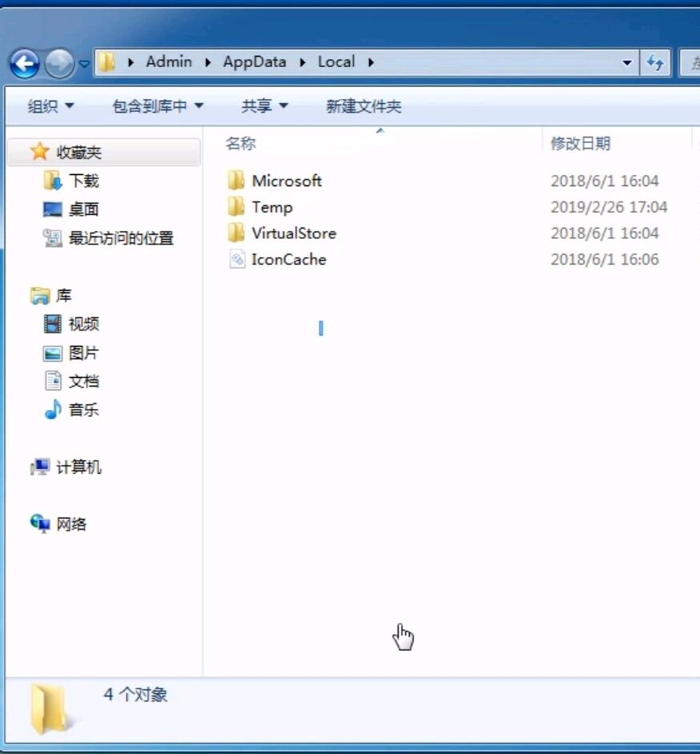Screen dimensions: 700x754
Task: Click the 网络 network icon
Action: [40, 523]
